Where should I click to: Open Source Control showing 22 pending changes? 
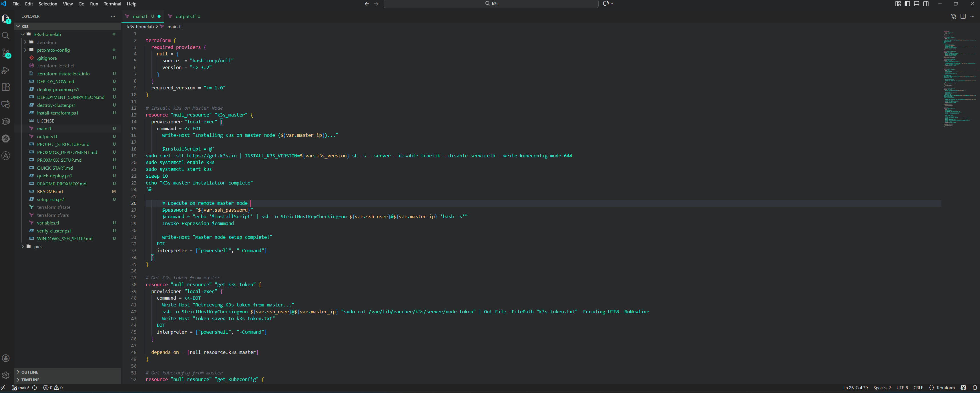point(6,53)
